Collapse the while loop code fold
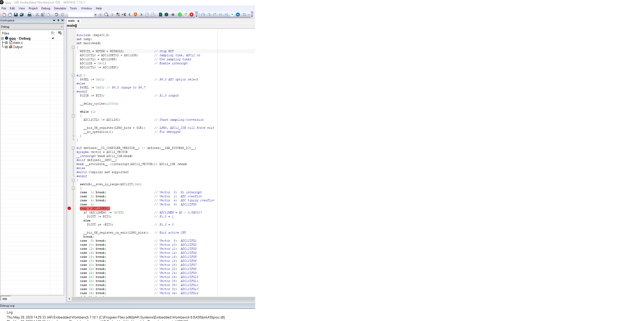The width and height of the screenshot is (644, 321). coord(73,116)
